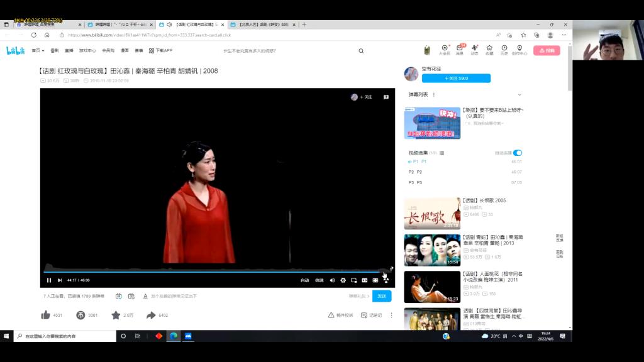Click Windows taskbar search box

point(65,336)
